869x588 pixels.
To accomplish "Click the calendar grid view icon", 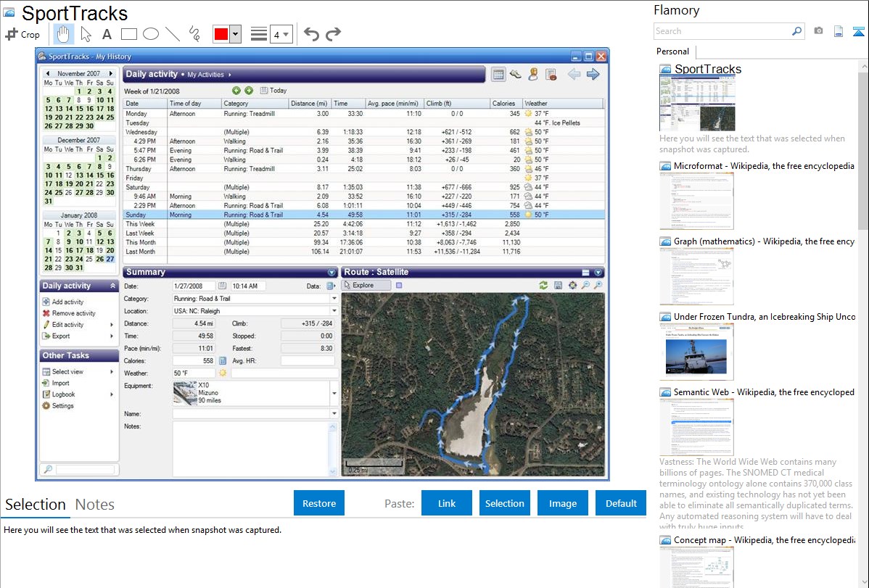I will [x=498, y=74].
